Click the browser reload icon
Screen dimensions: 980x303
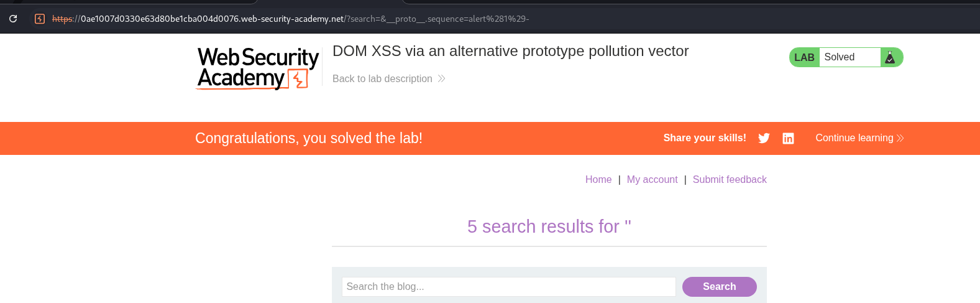pyautogui.click(x=13, y=19)
